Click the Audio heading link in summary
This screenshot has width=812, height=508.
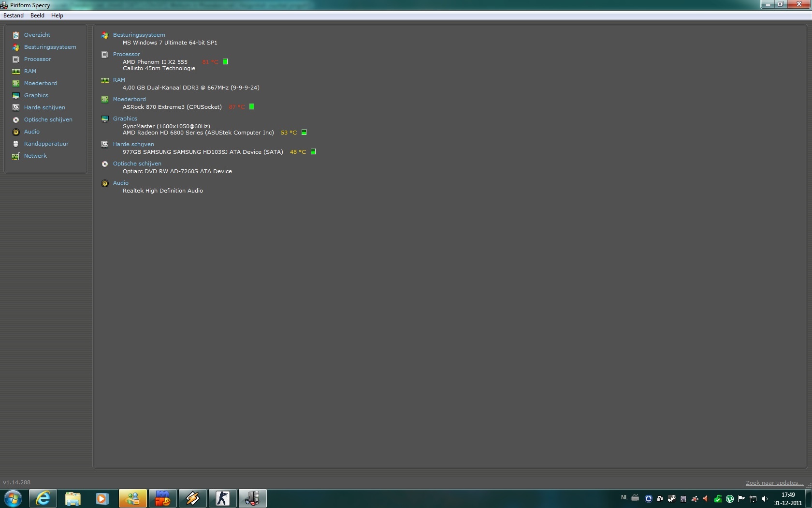[121, 183]
